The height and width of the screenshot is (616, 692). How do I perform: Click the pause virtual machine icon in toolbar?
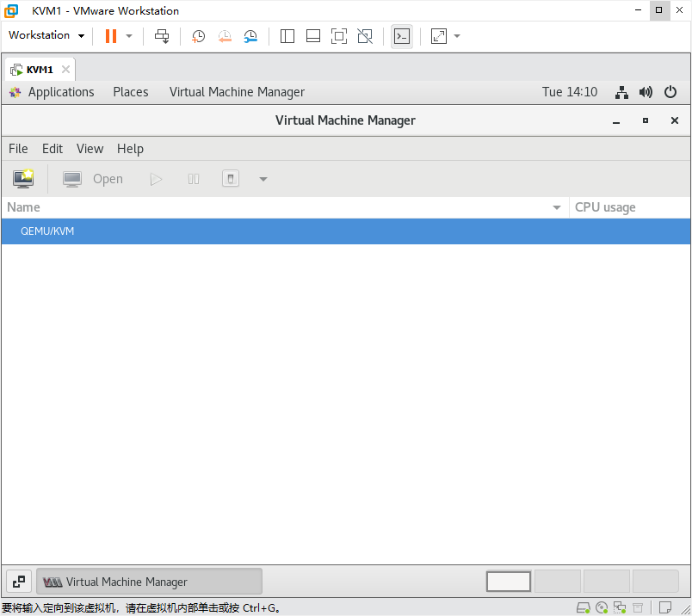pos(194,179)
